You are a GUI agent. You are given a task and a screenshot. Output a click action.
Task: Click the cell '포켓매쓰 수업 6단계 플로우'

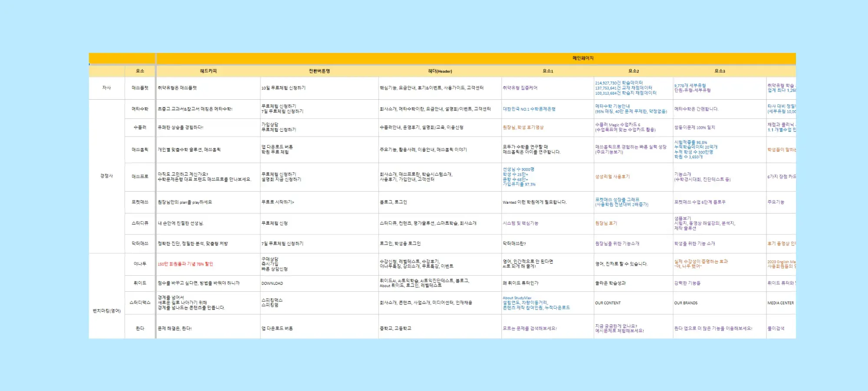(720, 202)
